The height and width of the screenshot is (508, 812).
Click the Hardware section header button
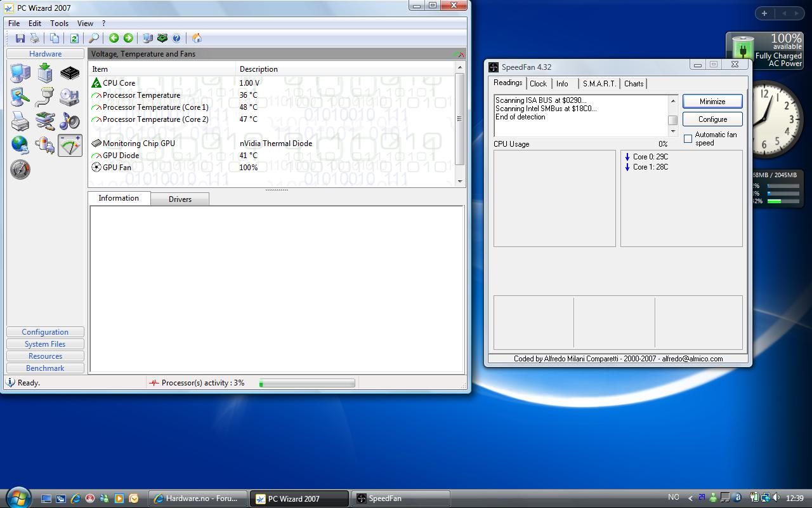pos(45,54)
